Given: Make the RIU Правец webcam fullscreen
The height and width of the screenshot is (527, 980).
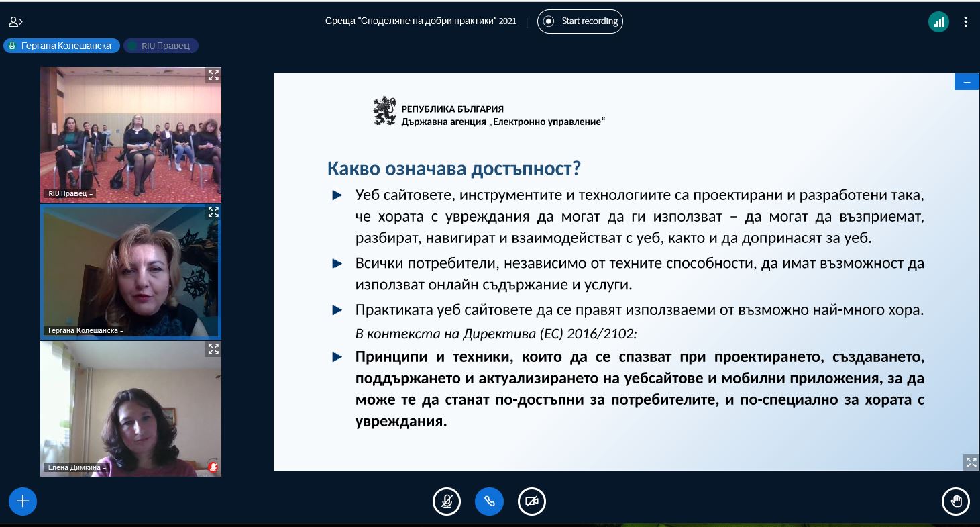Looking at the screenshot, I should [213, 75].
